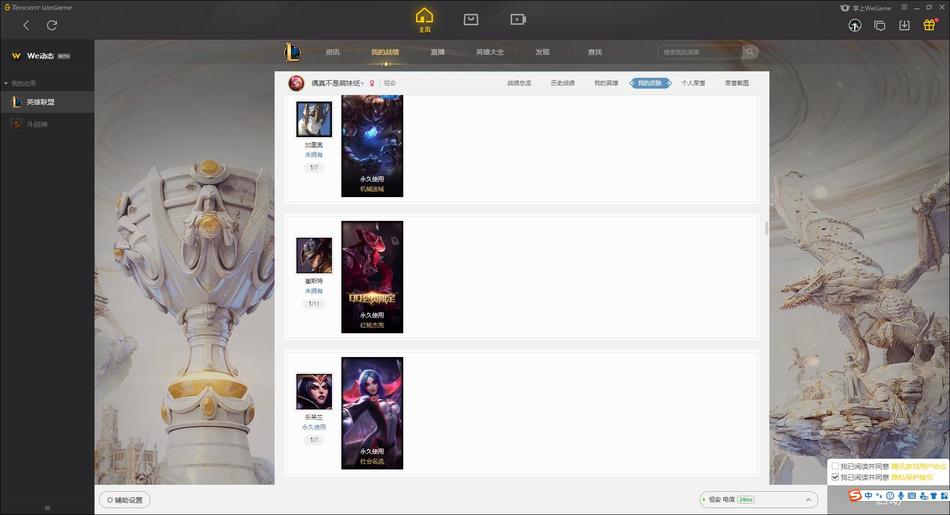Switch to the 英雄大全 nav tab
The height and width of the screenshot is (515, 950).
pyautogui.click(x=490, y=52)
